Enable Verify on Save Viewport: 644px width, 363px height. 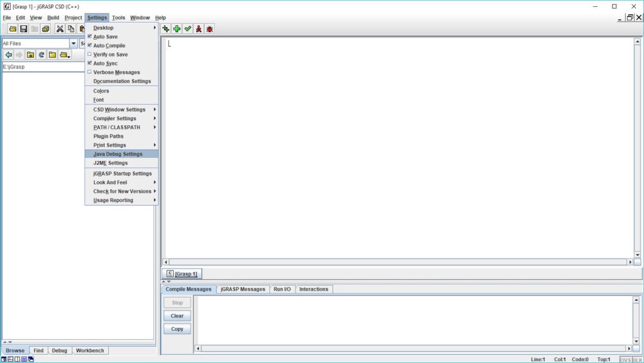tap(89, 54)
